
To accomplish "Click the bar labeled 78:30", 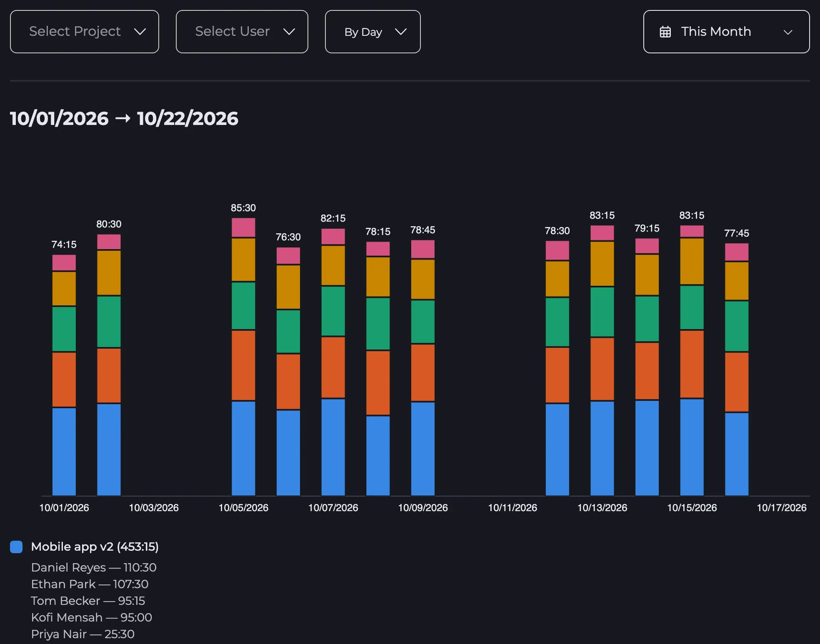I will [557, 368].
